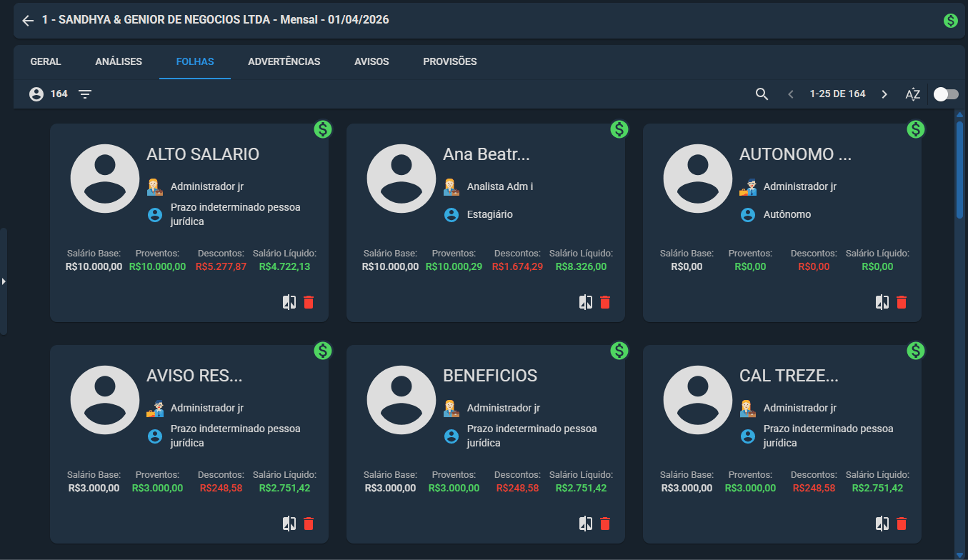Open BENEFICIOS avatar picture

pyautogui.click(x=401, y=400)
